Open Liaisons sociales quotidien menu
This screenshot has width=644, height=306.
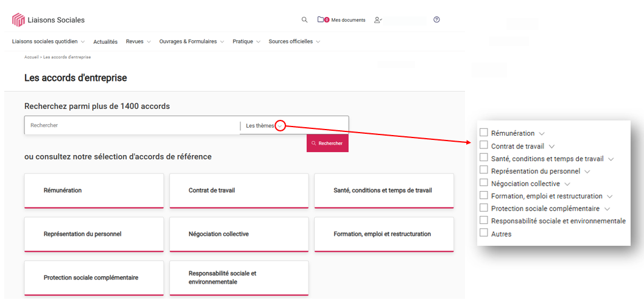coord(49,41)
